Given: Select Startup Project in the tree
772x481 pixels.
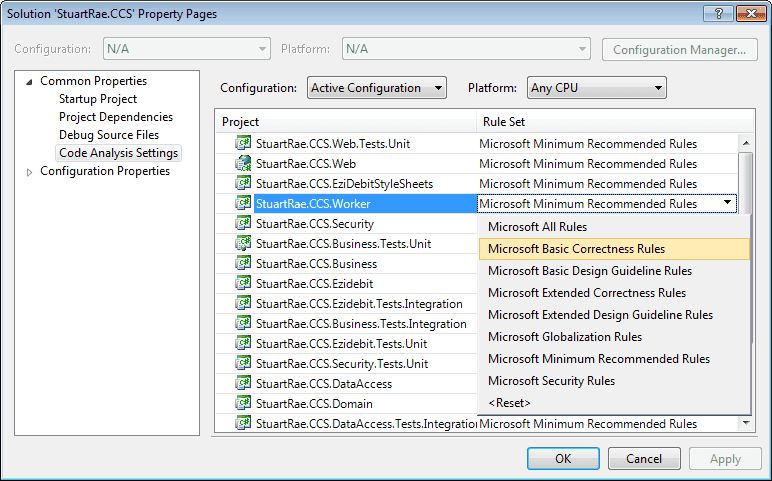Looking at the screenshot, I should tap(98, 99).
